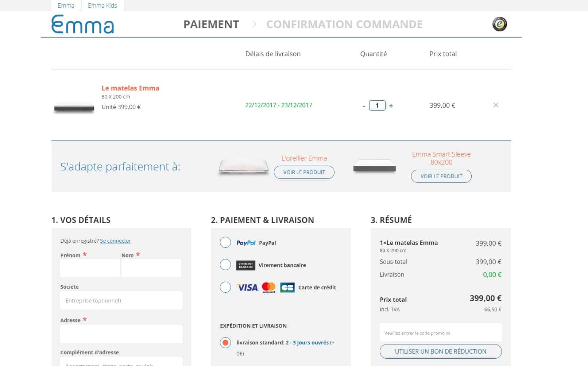Click the Se connecter link
The image size is (588, 366).
pos(115,241)
